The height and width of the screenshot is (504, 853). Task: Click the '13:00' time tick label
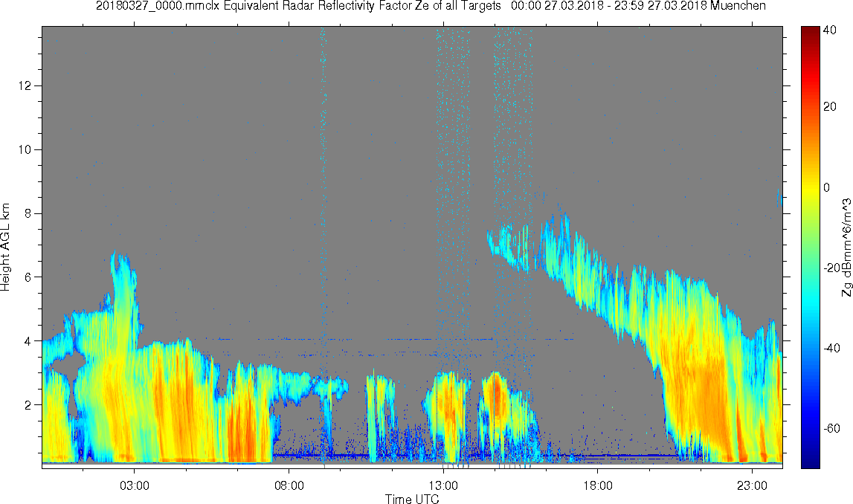click(443, 485)
